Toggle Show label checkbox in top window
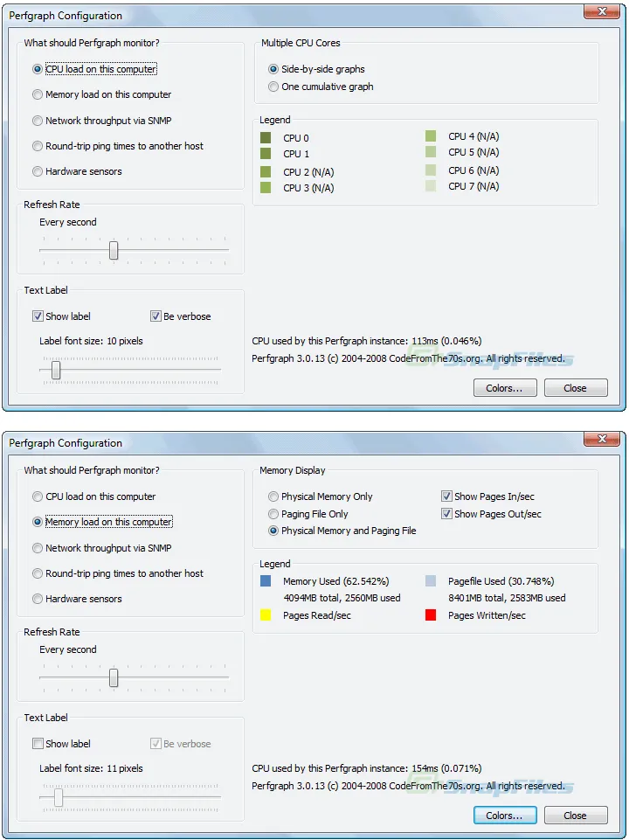Viewport: 629px width, 840px height. (38, 316)
